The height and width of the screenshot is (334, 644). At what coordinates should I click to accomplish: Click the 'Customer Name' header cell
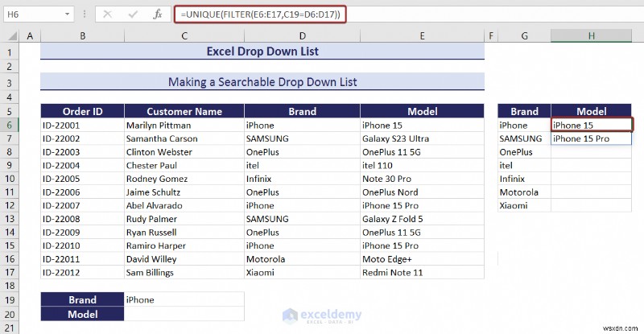[184, 111]
